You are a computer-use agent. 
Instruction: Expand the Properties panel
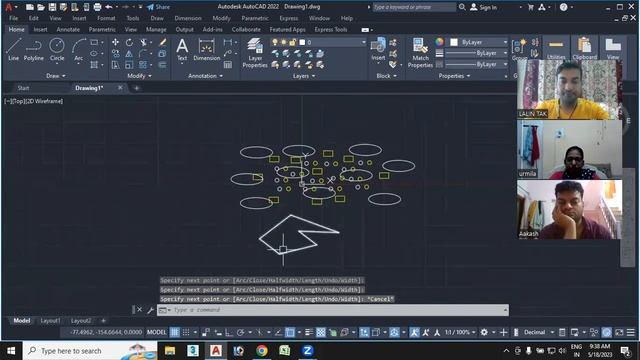[x=454, y=76]
